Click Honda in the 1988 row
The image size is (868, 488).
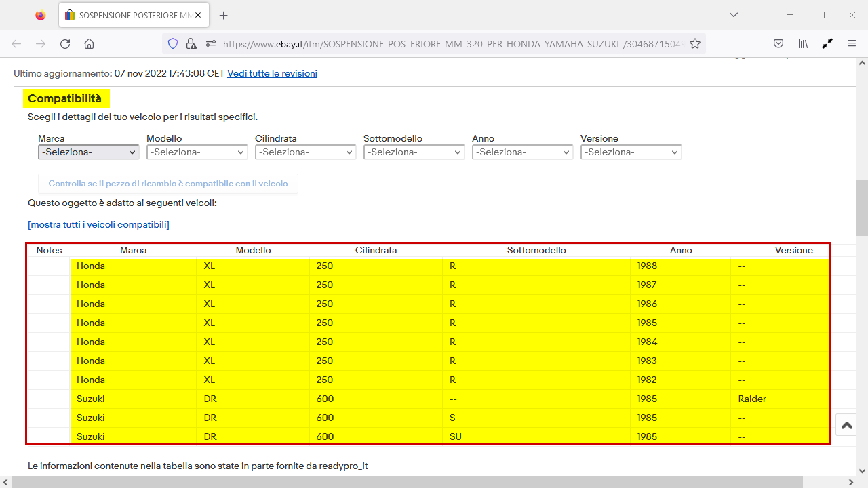tap(91, 266)
